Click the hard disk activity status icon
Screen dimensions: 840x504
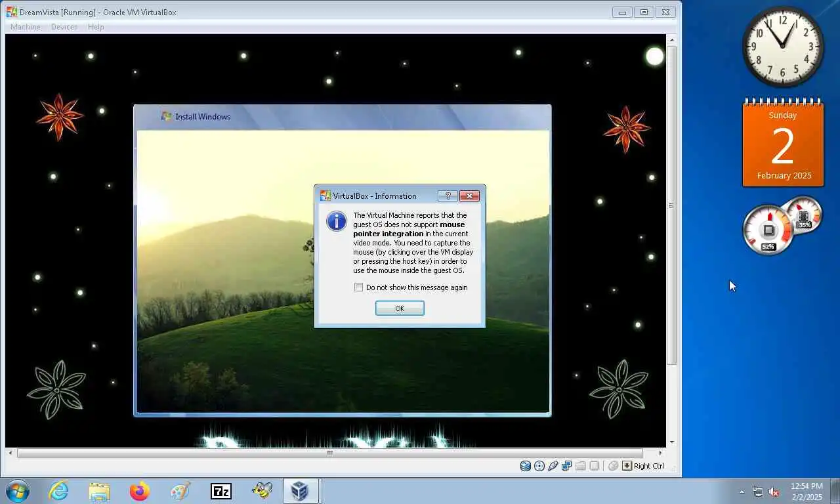(525, 466)
